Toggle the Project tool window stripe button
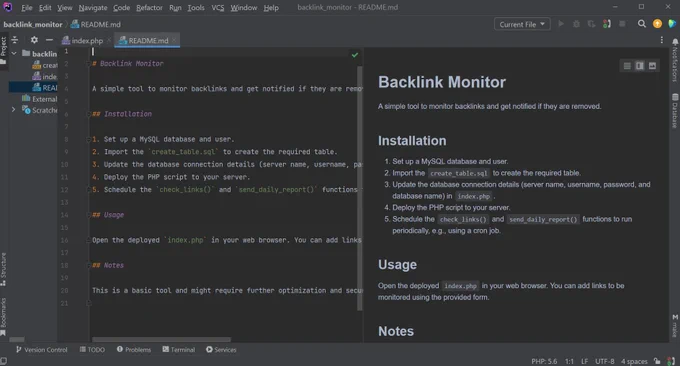Screen dimensions: 680x366 coord(3,50)
